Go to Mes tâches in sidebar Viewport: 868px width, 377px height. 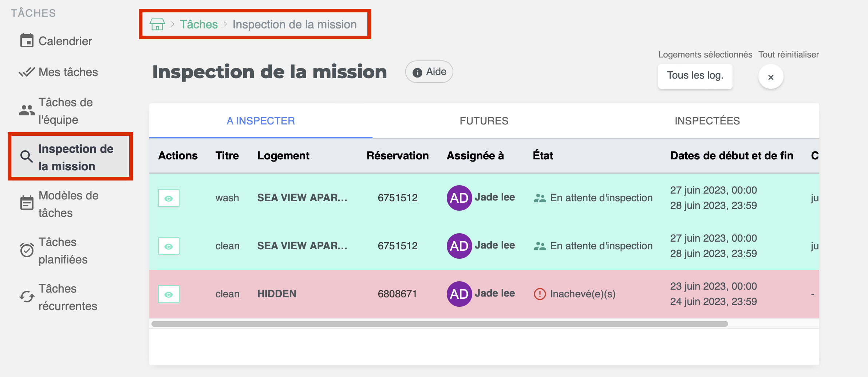pos(68,72)
